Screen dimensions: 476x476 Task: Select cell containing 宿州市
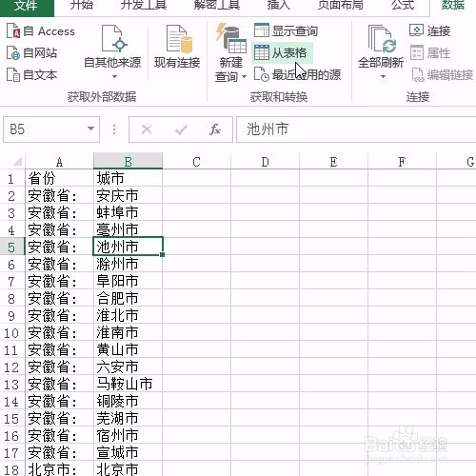pos(128,435)
